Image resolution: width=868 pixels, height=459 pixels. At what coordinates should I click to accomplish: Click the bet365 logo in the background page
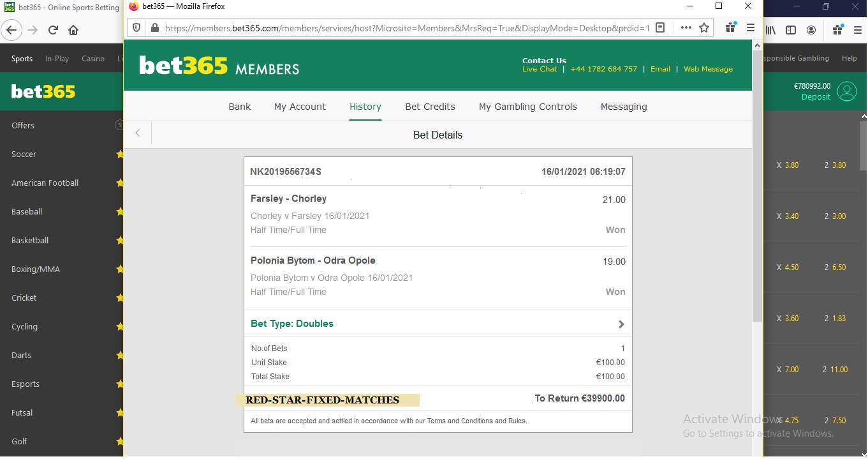point(43,91)
